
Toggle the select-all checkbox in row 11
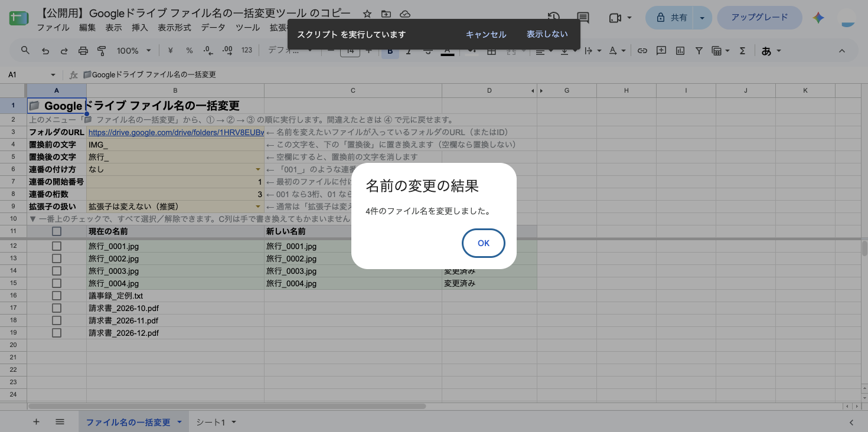57,231
